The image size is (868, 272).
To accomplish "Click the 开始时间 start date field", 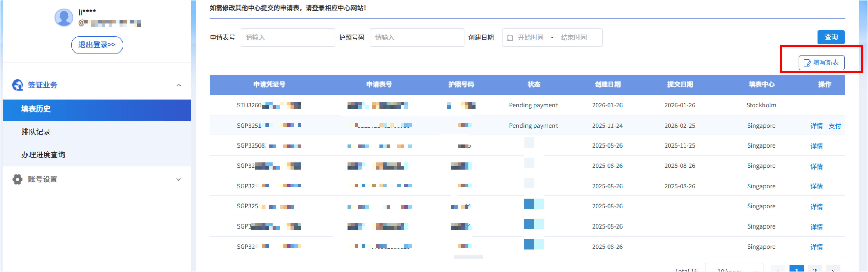I will pyautogui.click(x=530, y=38).
